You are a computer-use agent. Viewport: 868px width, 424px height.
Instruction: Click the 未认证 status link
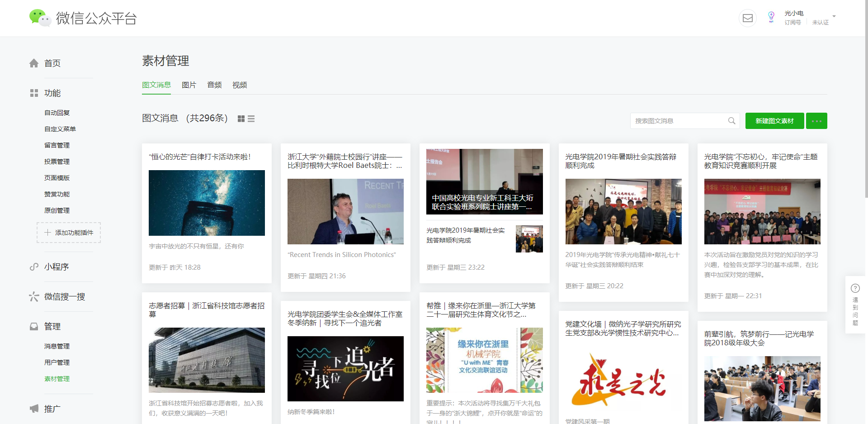pyautogui.click(x=820, y=22)
